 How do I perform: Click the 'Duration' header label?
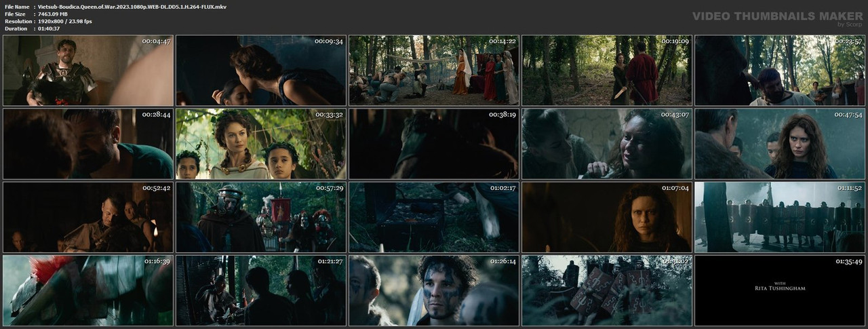point(16,28)
